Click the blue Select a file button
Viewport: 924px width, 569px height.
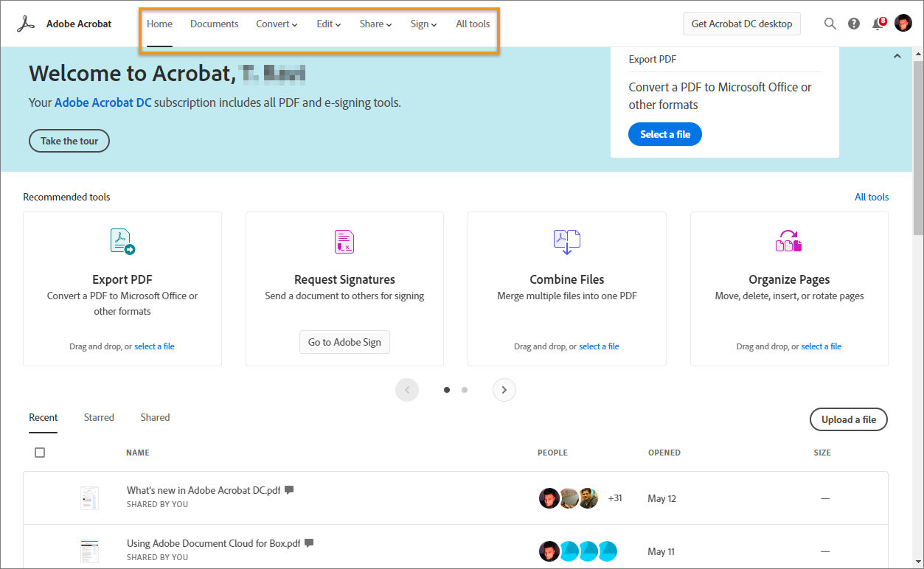(x=665, y=134)
